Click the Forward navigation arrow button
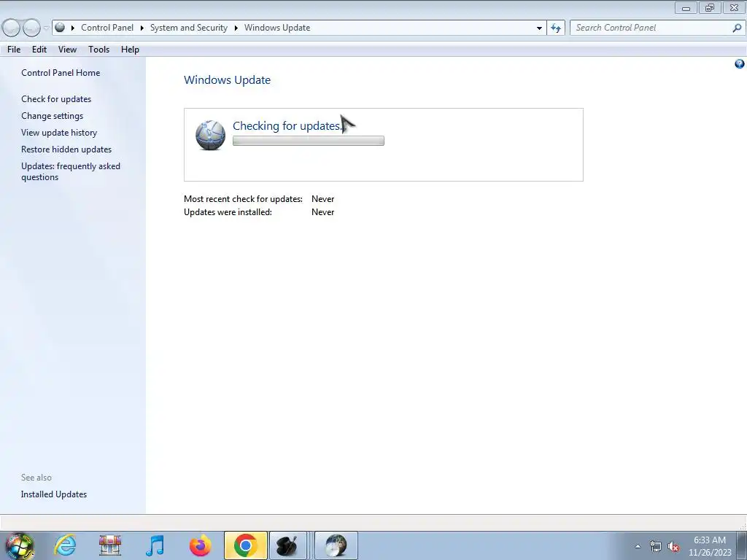This screenshot has height=560, width=747. coord(31,28)
